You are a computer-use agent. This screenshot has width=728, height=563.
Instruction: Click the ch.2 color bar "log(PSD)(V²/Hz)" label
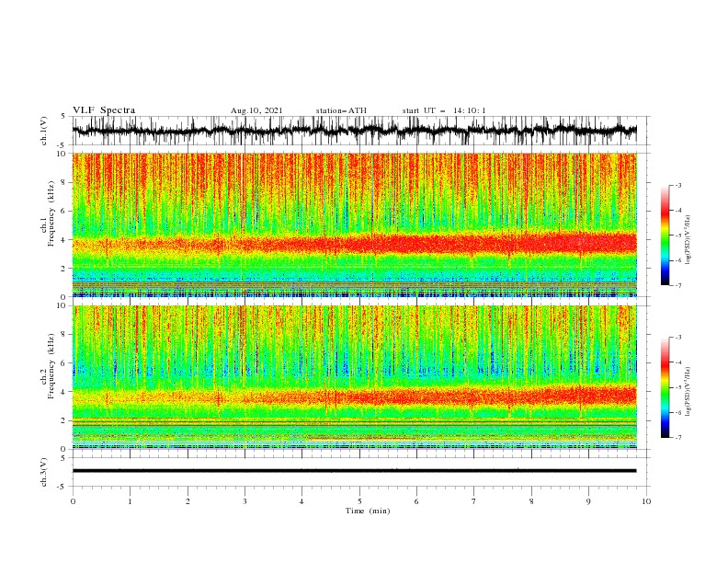[x=688, y=392]
